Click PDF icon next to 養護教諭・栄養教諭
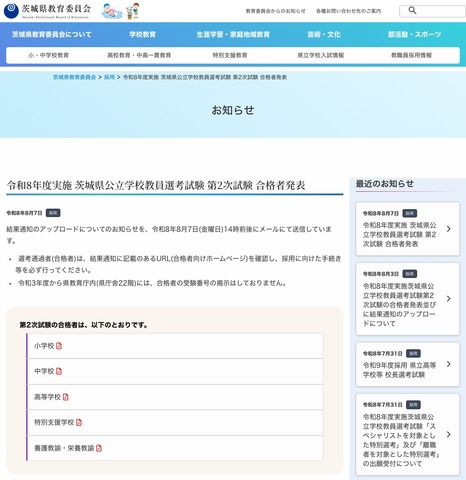 point(99,448)
